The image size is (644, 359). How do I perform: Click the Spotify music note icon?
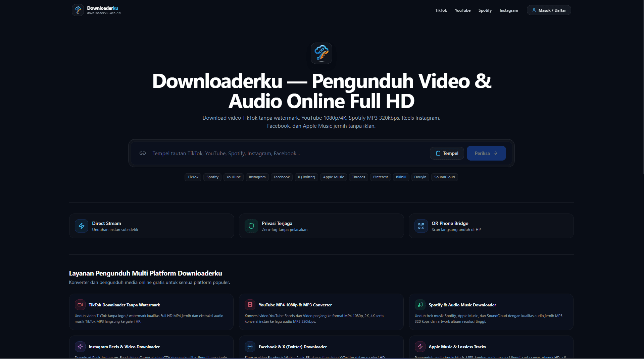[420, 305]
